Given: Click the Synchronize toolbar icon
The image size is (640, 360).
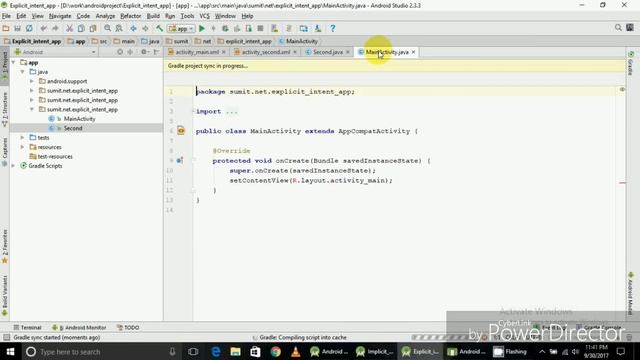Looking at the screenshot, I should 29,29.
